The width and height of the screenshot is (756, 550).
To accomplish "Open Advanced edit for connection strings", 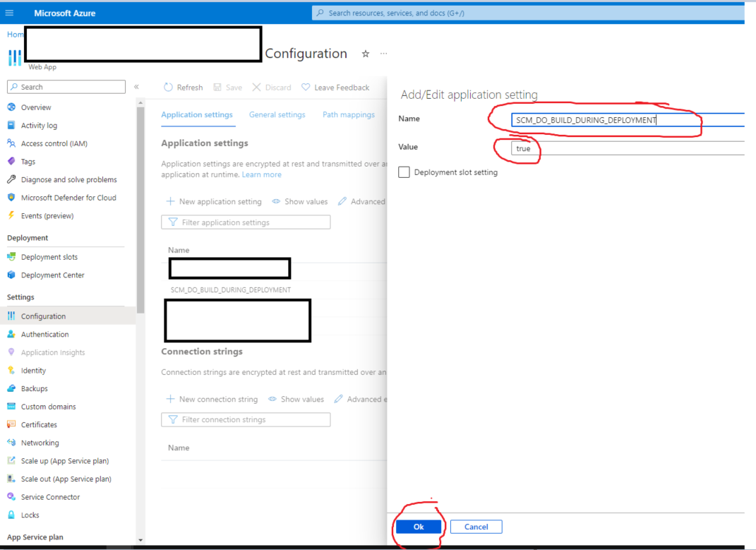I will point(360,400).
